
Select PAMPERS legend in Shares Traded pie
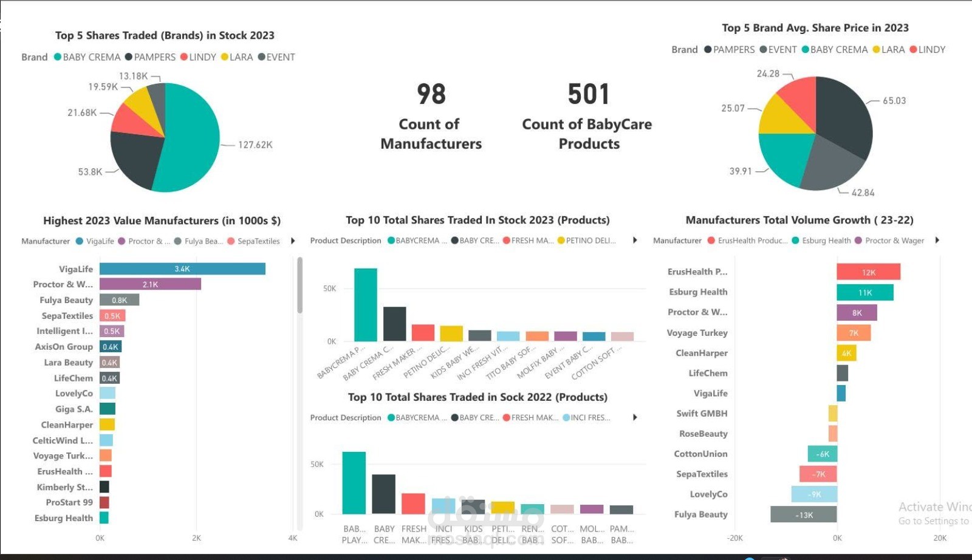(x=151, y=57)
